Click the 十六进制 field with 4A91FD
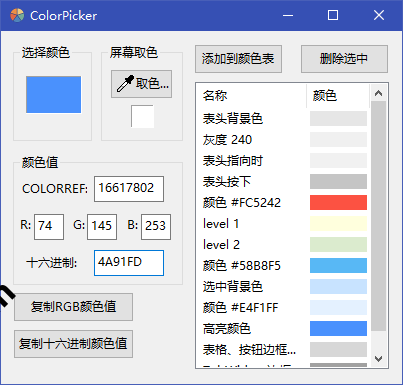This screenshot has height=385, width=403. point(129,263)
